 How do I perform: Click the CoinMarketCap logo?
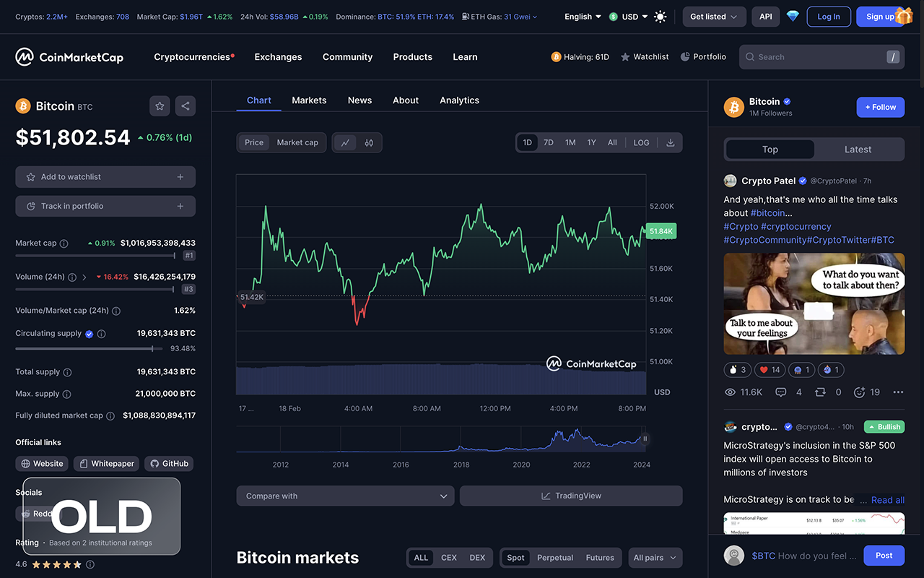coord(69,57)
